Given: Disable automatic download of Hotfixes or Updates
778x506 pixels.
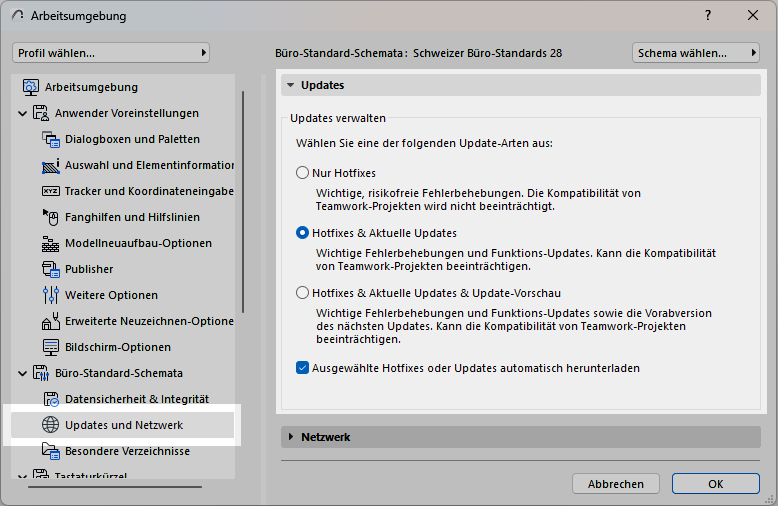Looking at the screenshot, I should click(x=302, y=368).
